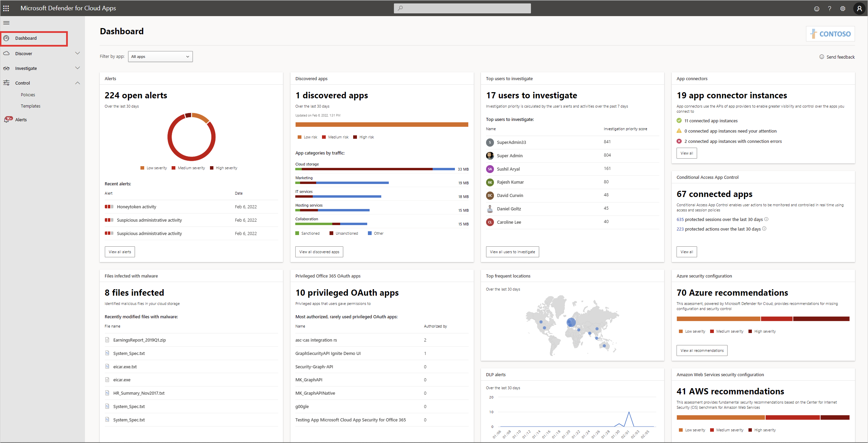
Task: Open the app launcher waffle icon
Action: click(x=6, y=8)
